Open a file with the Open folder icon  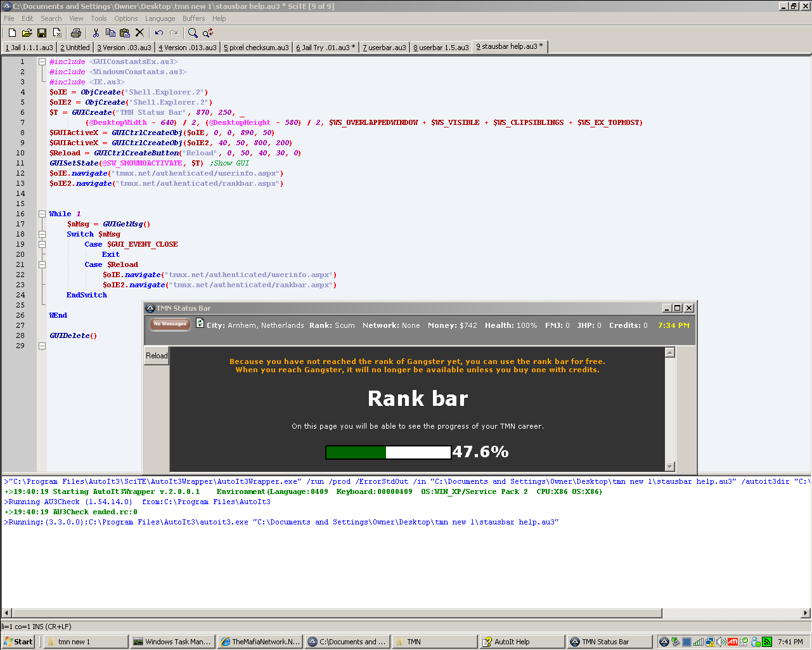point(27,33)
